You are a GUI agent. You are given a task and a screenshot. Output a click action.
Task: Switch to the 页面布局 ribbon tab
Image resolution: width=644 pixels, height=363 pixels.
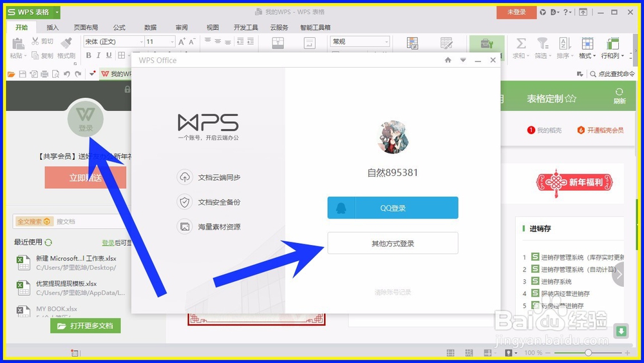(x=86, y=28)
